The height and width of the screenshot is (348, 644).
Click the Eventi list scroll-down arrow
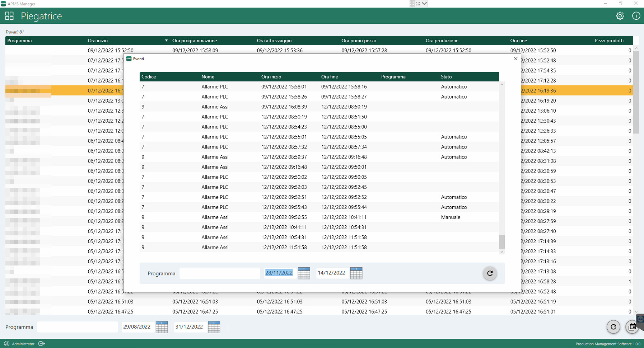(502, 252)
